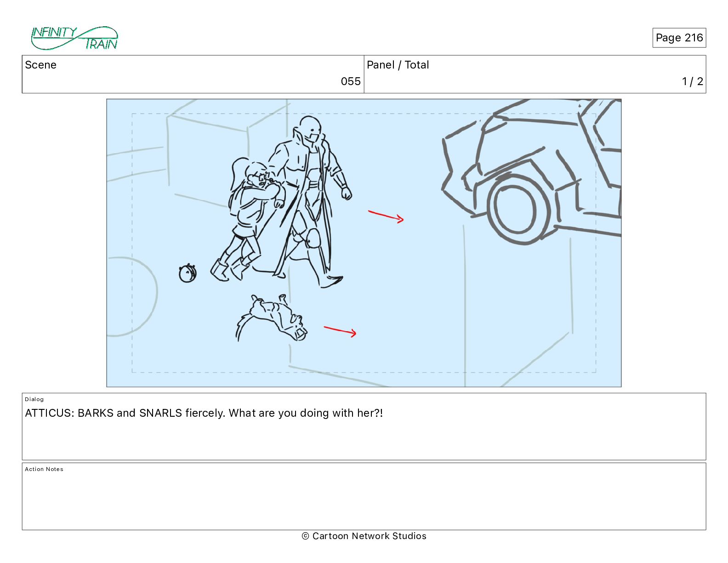Click the Atticus dialog line text
728x563 pixels.
click(x=204, y=413)
